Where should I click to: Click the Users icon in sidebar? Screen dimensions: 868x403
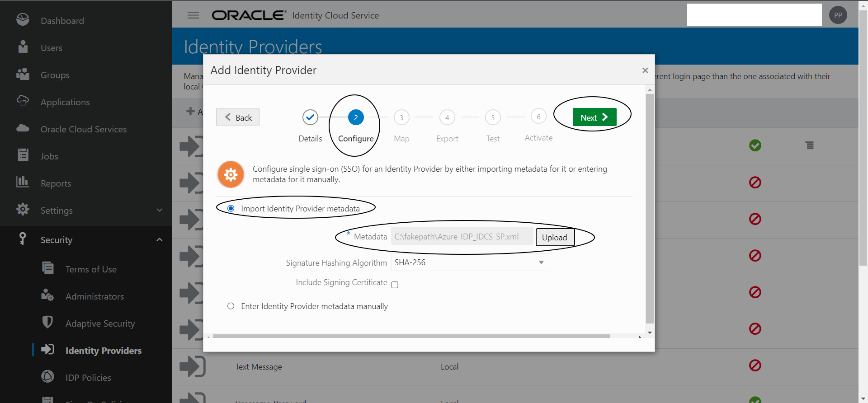(x=23, y=47)
